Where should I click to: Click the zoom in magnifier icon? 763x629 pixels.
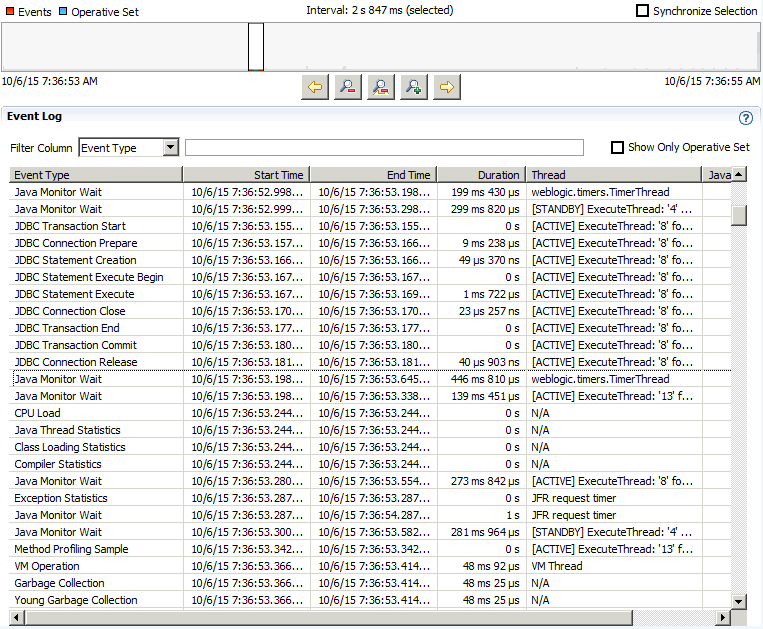[414, 87]
